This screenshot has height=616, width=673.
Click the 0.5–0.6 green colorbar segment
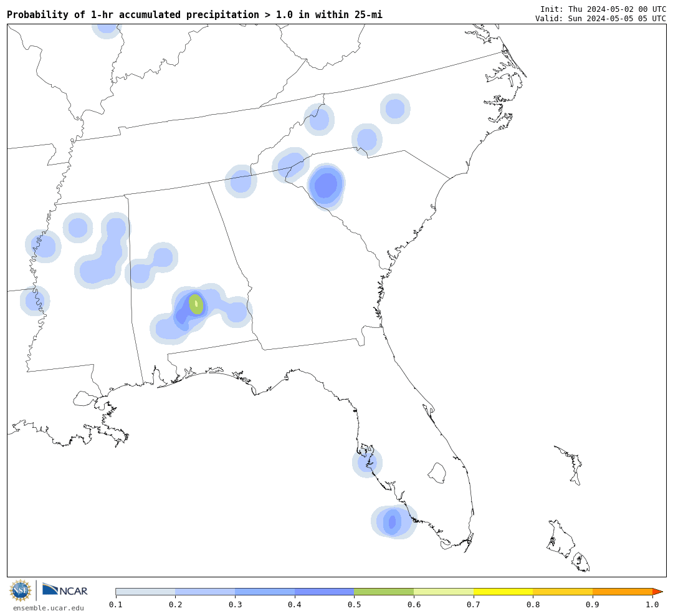(384, 592)
